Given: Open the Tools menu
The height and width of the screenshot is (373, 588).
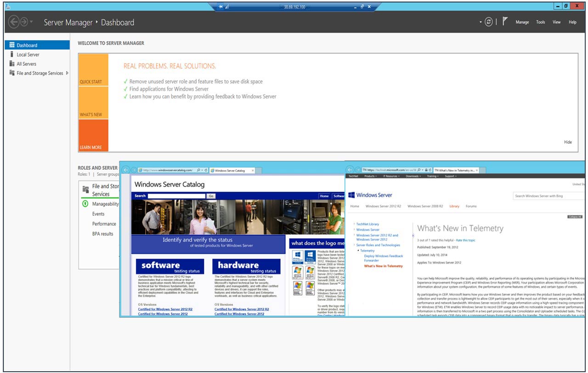Looking at the screenshot, I should (x=541, y=22).
